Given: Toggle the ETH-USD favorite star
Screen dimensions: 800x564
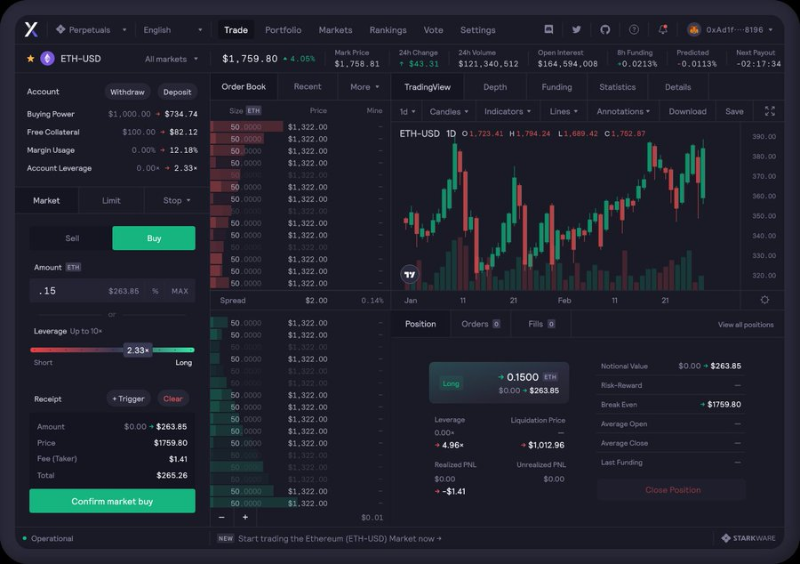Looking at the screenshot, I should click(x=31, y=59).
